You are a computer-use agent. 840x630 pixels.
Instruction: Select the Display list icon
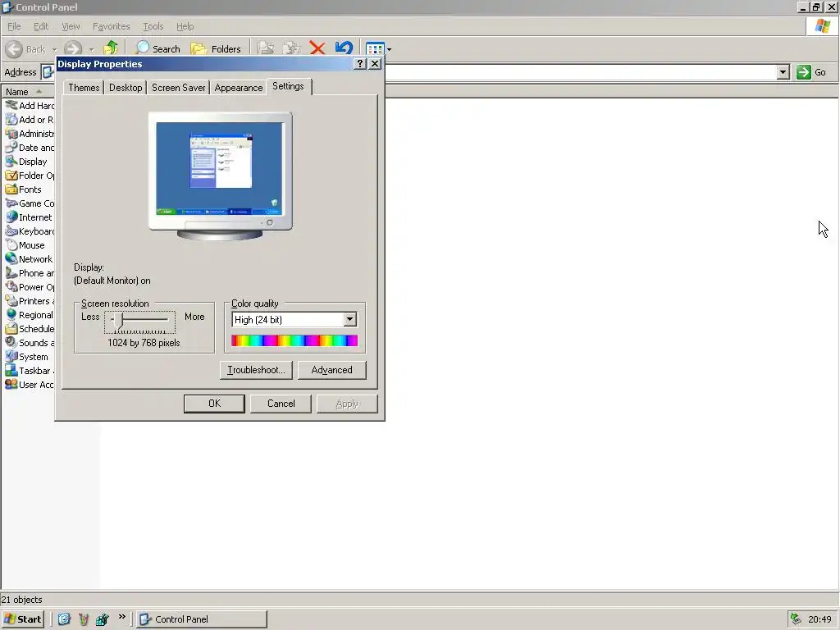(11, 161)
